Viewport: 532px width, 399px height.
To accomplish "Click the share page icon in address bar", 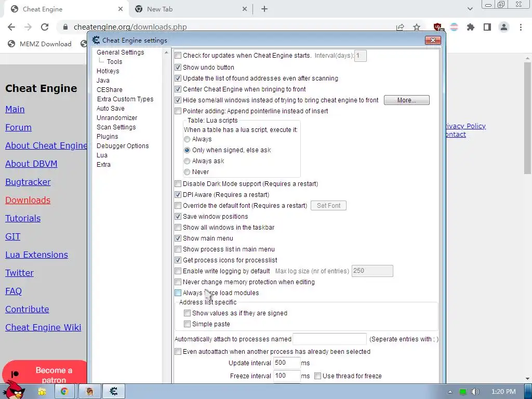I will (400, 27).
